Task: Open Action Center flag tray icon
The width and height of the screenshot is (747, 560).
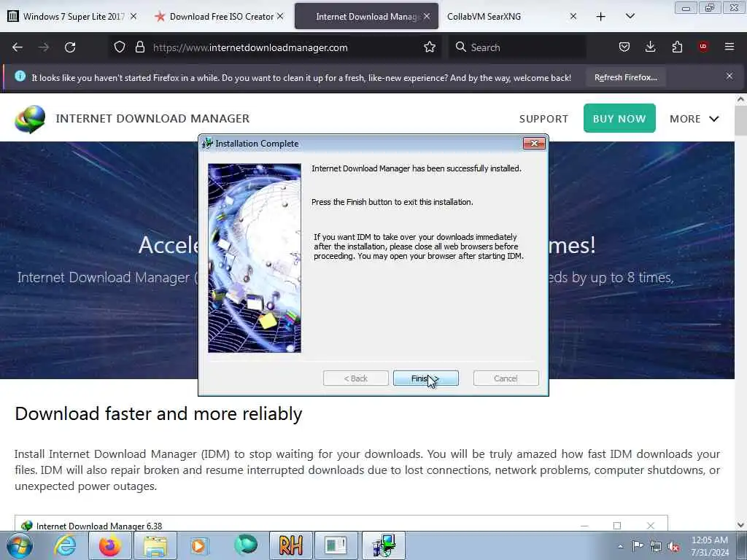Action: pyautogui.click(x=638, y=545)
